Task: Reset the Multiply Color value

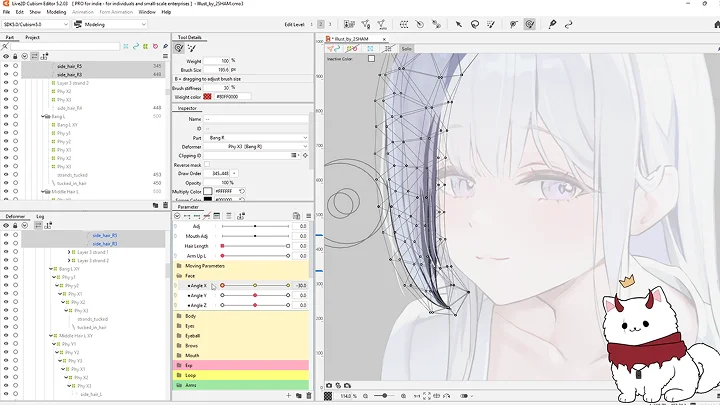Action: pos(242,191)
